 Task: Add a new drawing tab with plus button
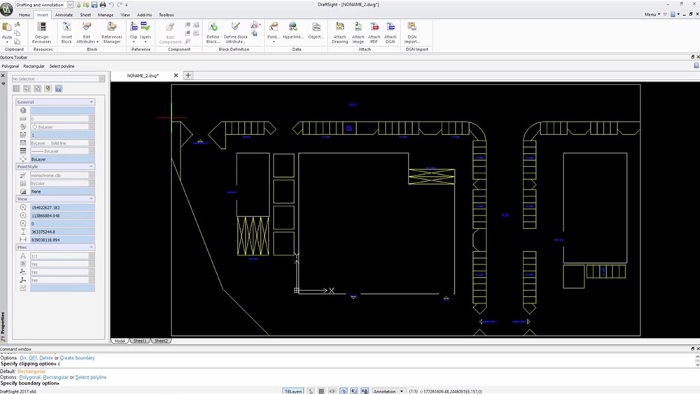click(188, 75)
